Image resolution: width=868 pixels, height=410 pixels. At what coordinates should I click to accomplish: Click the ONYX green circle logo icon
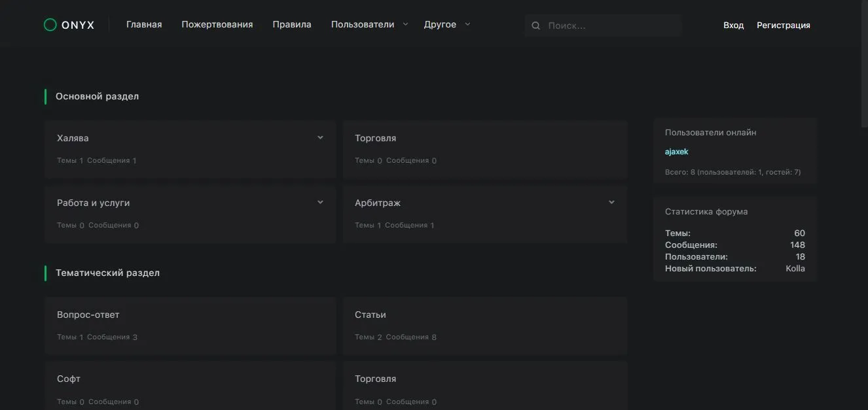pyautogui.click(x=50, y=25)
